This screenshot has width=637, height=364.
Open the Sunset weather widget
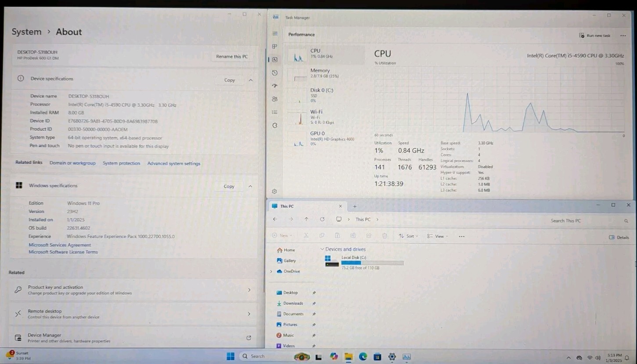(x=18, y=356)
